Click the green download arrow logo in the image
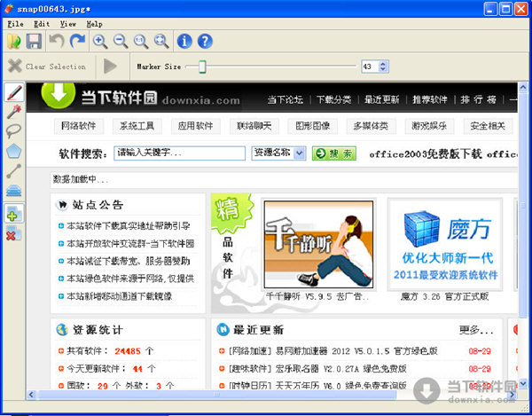532x416 pixels. click(59, 95)
